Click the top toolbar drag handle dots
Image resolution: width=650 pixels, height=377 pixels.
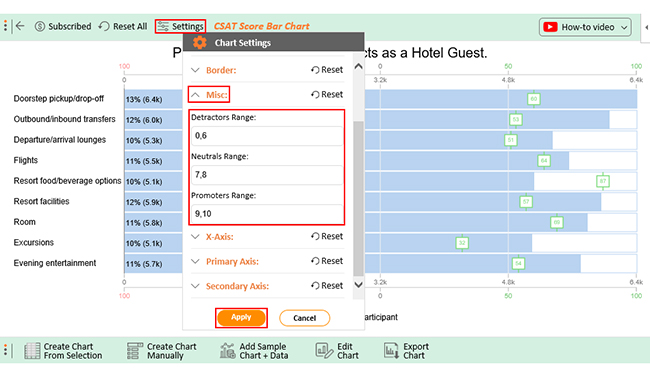5,26
